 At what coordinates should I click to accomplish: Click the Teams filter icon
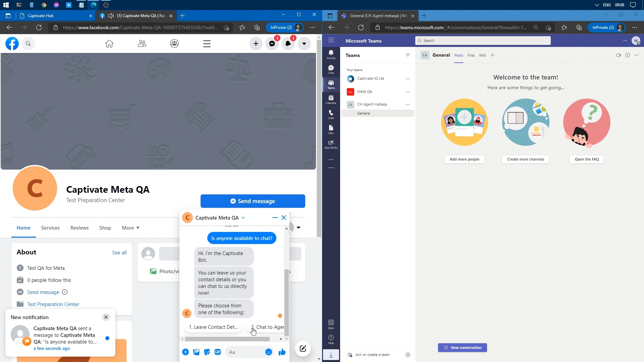click(x=408, y=55)
